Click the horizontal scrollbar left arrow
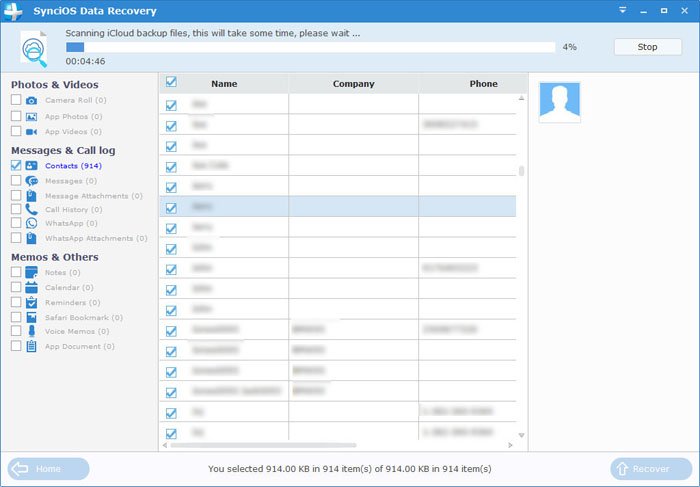 [x=165, y=445]
